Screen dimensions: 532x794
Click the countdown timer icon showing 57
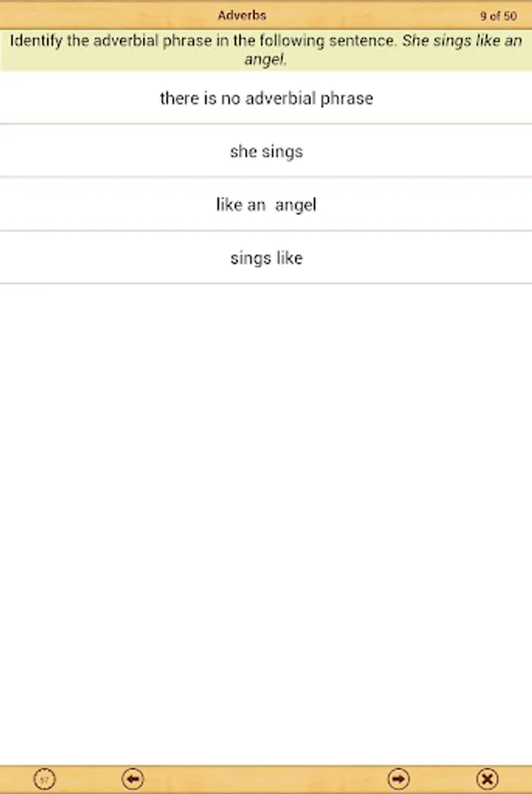point(45,779)
